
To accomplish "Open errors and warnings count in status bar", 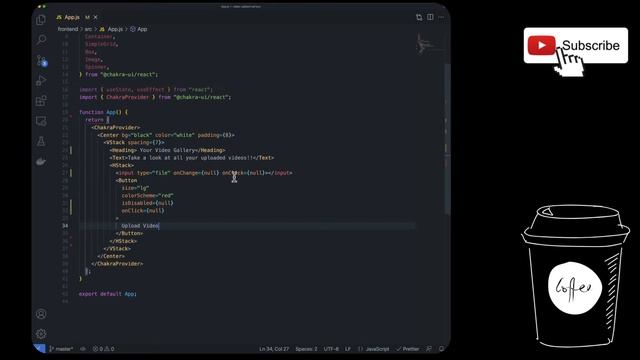I will 103,349.
